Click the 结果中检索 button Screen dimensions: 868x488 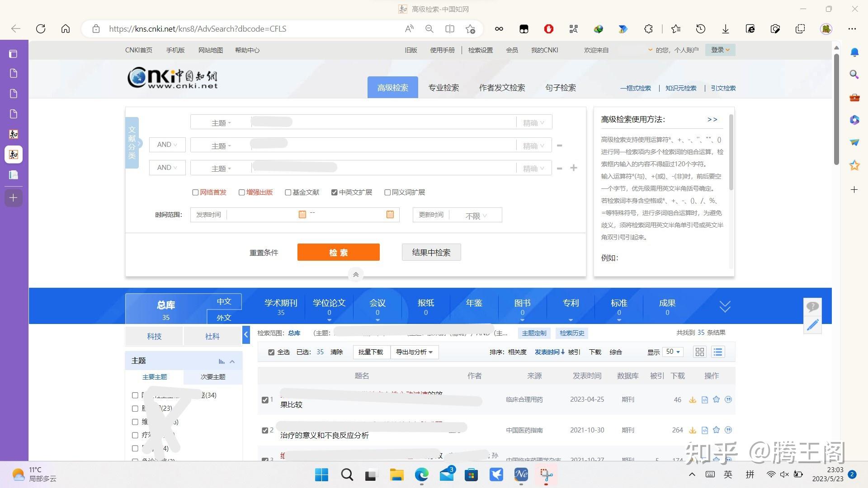[x=431, y=252]
